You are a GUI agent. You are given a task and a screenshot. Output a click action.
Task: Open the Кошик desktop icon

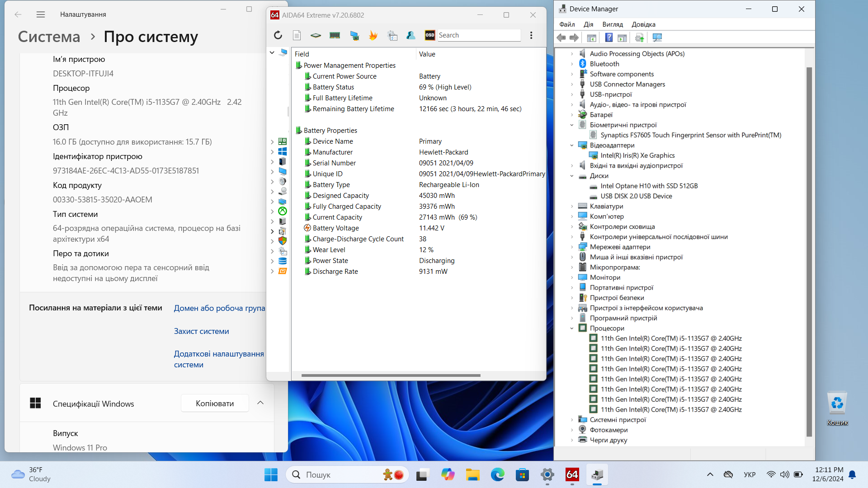pyautogui.click(x=837, y=408)
